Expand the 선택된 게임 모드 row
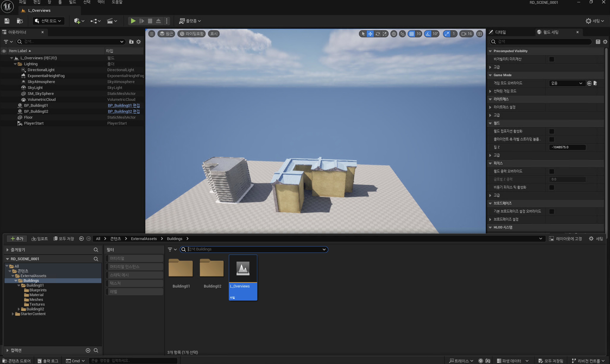Image resolution: width=610 pixels, height=364 pixels. (490, 91)
